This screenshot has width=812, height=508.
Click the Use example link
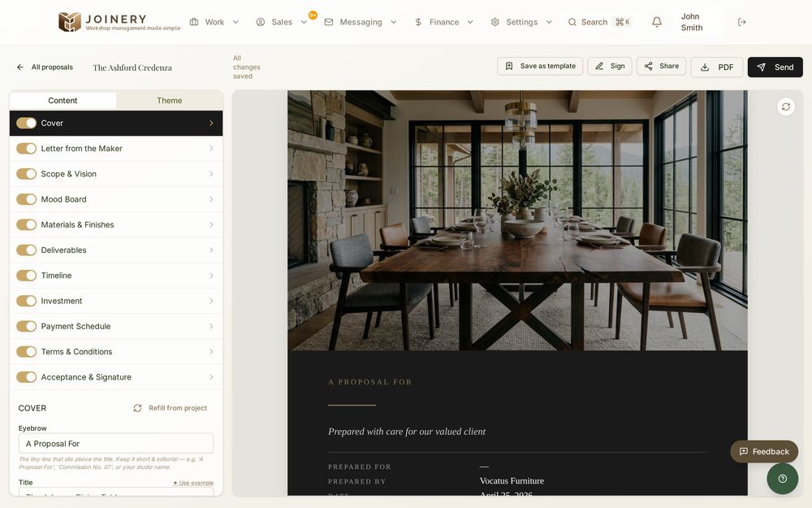pyautogui.click(x=193, y=483)
